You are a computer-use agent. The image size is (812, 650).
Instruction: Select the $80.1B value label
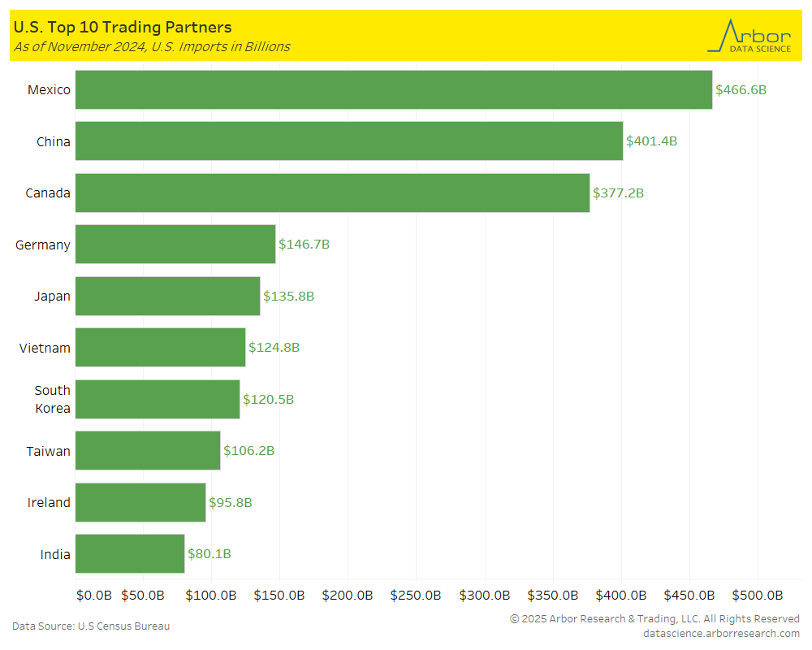pyautogui.click(x=209, y=554)
